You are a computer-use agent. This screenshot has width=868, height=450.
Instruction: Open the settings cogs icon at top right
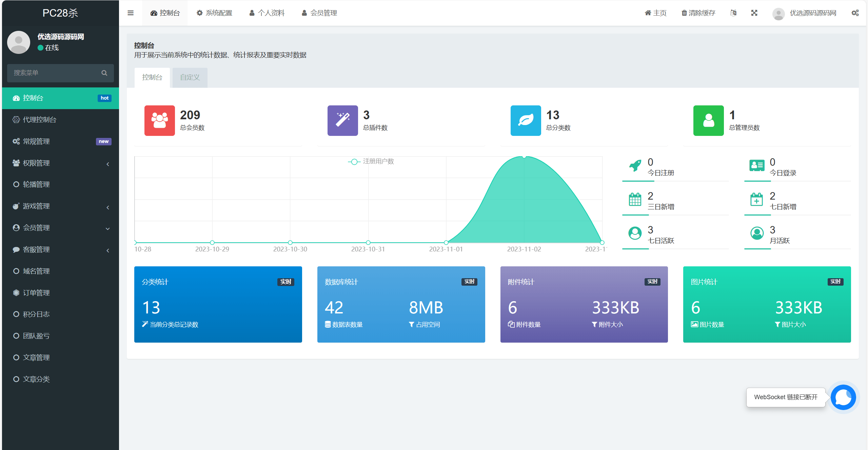tap(855, 13)
